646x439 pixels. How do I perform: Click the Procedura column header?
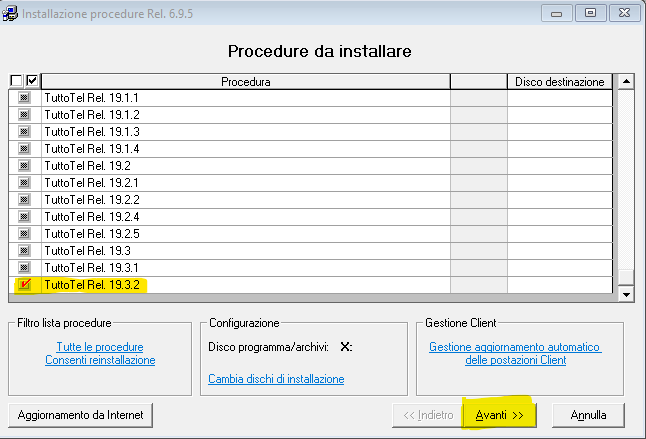[246, 82]
